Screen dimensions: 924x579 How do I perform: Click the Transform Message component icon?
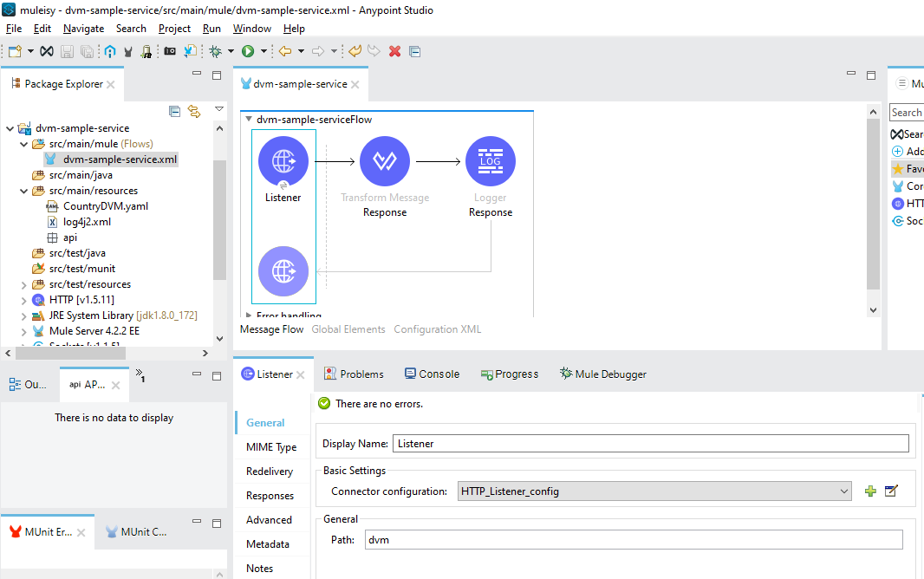coord(385,161)
